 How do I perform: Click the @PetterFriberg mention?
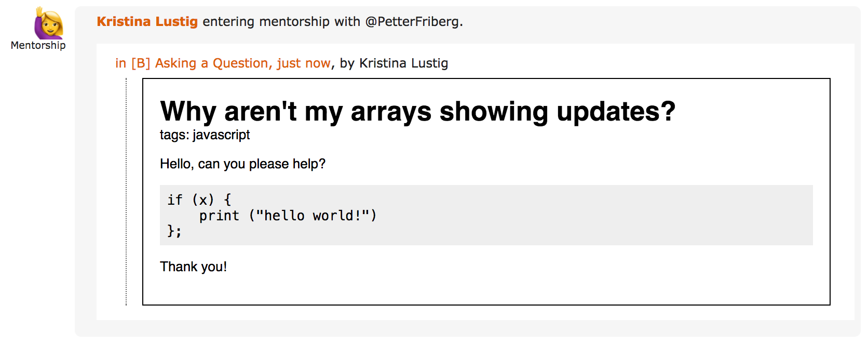click(413, 22)
